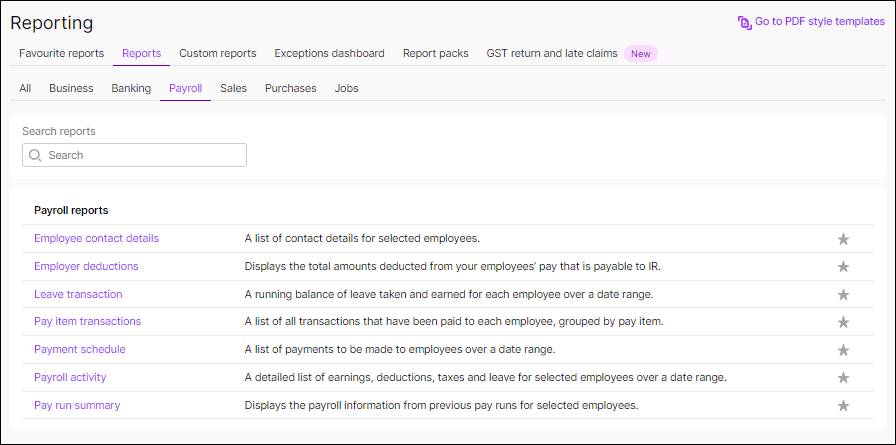Open the Pay run summary report
The height and width of the screenshot is (445, 896).
point(77,405)
